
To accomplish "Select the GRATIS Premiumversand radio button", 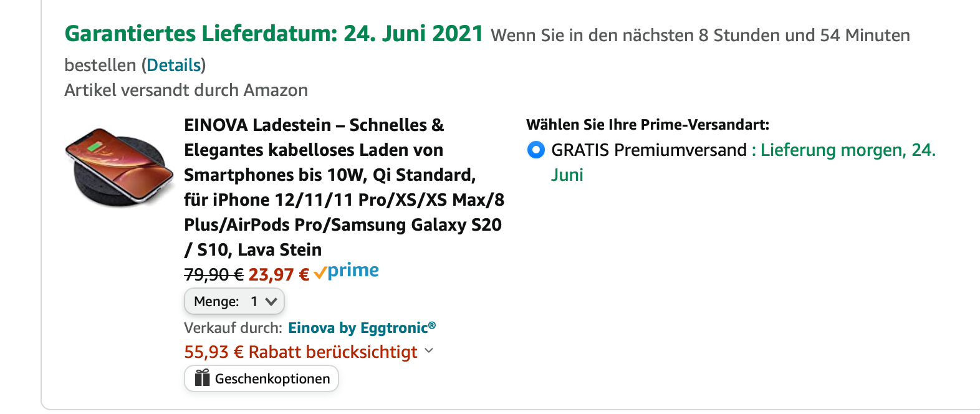I will pyautogui.click(x=536, y=150).
